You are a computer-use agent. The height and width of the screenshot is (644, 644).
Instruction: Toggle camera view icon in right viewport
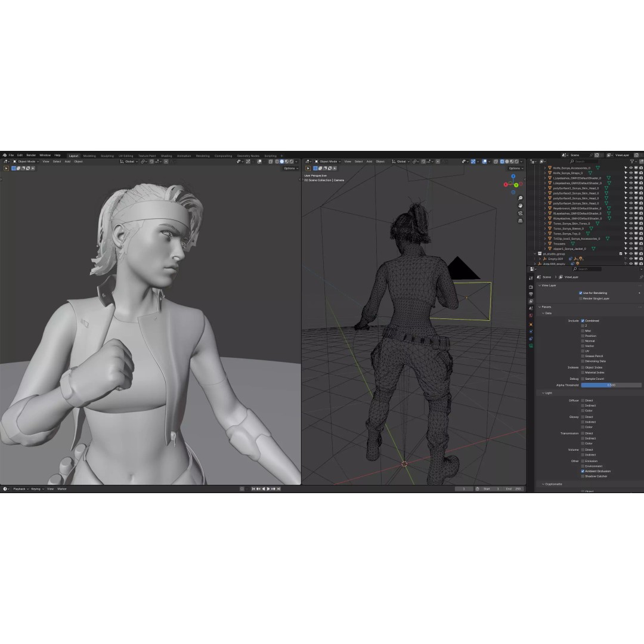pos(521,213)
